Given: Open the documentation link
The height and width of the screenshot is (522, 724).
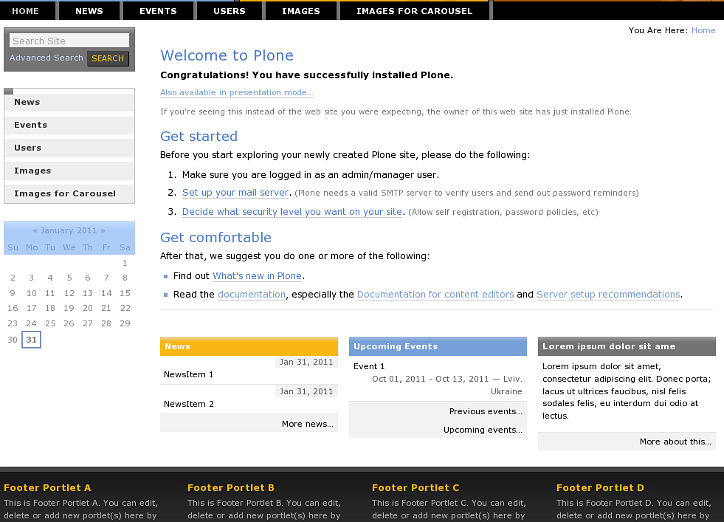Looking at the screenshot, I should click(x=252, y=294).
